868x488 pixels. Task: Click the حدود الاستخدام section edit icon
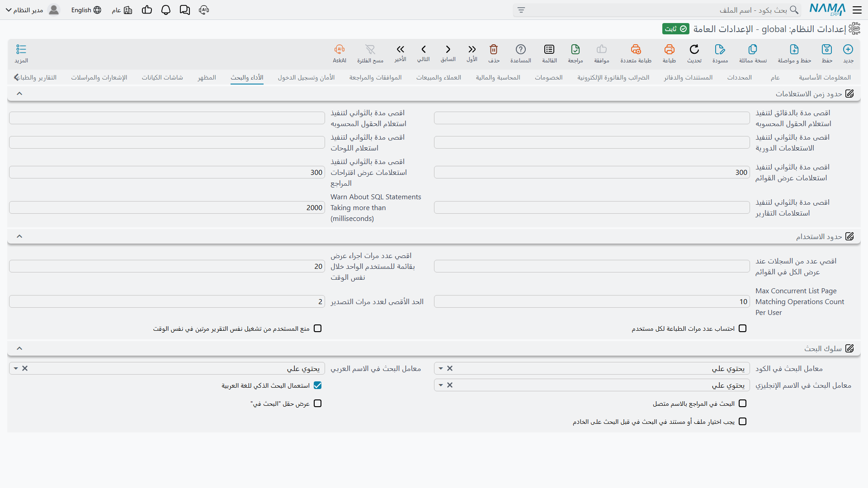(x=849, y=236)
